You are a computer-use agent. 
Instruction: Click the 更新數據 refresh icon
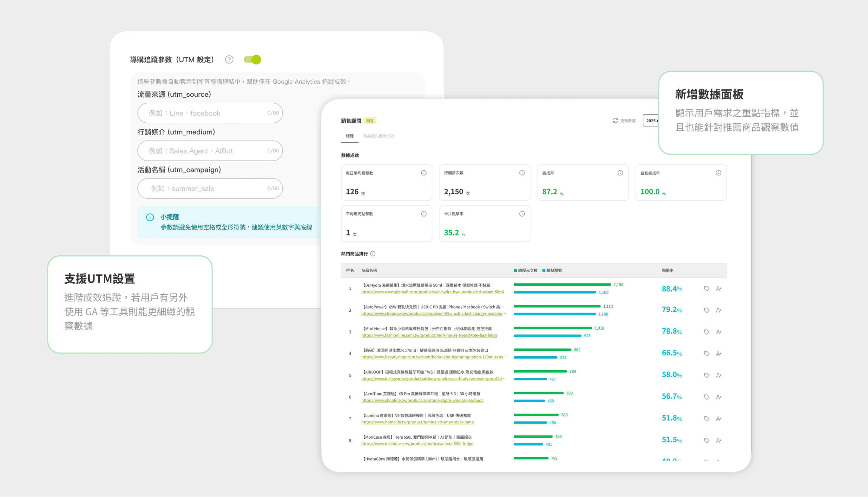[615, 120]
